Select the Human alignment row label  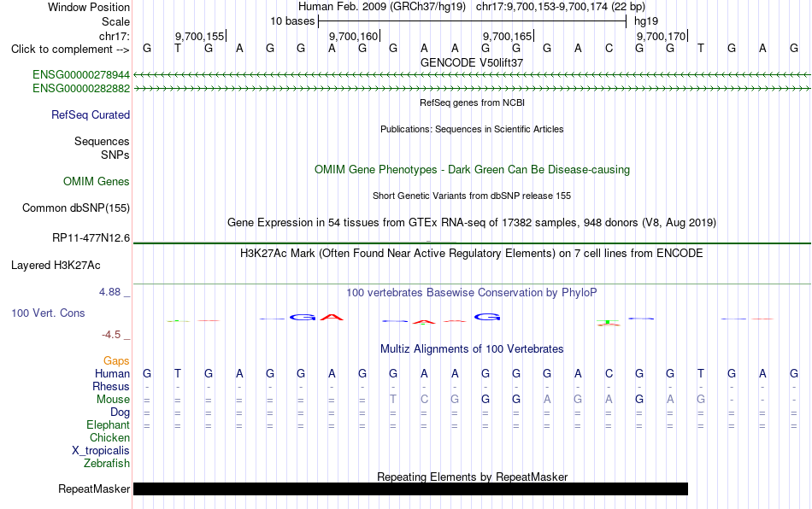(112, 373)
